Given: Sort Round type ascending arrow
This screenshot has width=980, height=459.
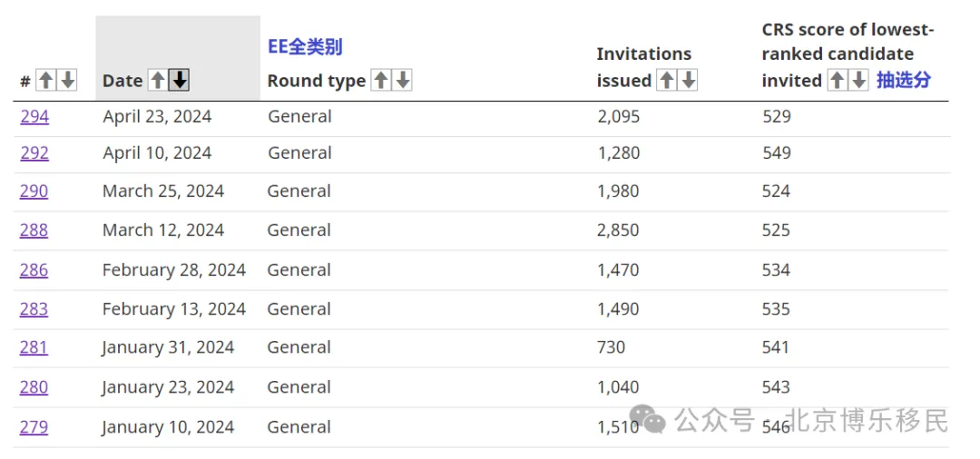Looking at the screenshot, I should click(x=380, y=80).
